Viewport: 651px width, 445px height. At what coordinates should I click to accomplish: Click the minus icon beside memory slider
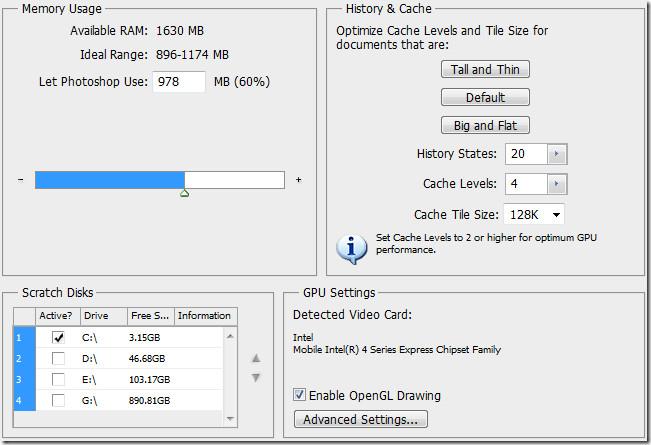21,180
